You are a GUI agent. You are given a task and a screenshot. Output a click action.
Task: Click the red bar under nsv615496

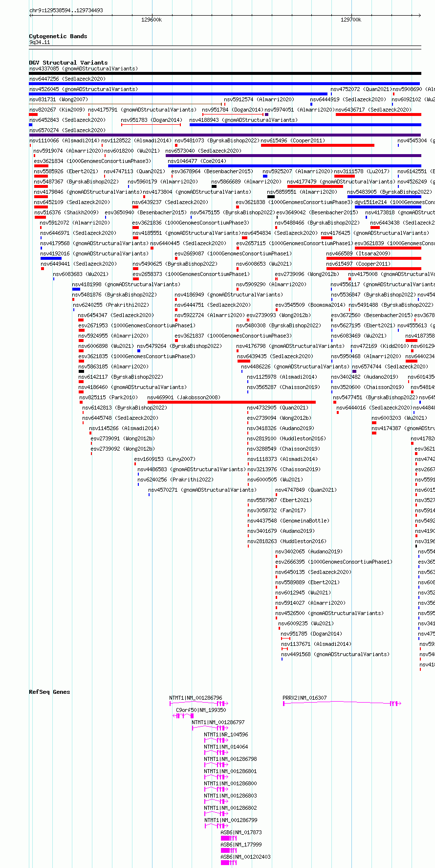pos(318,145)
